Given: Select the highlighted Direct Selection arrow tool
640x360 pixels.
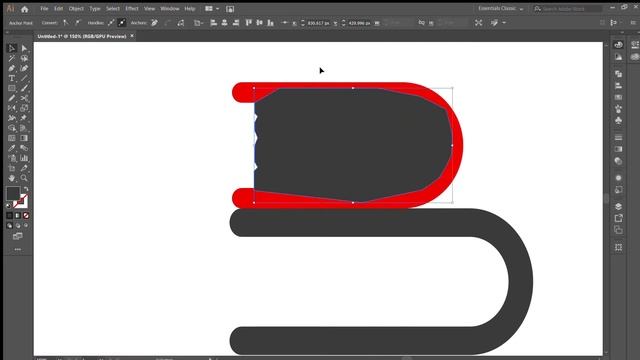Looking at the screenshot, I should [11, 49].
